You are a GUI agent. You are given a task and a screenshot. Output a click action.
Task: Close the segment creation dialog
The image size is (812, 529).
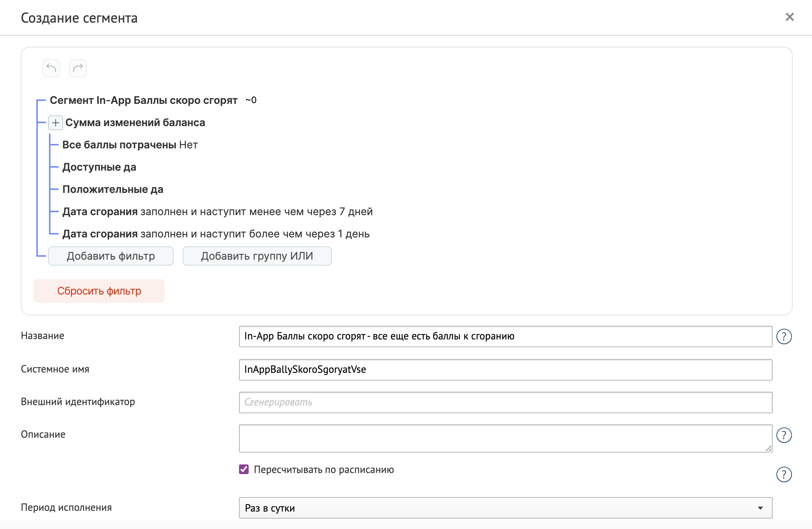point(790,17)
